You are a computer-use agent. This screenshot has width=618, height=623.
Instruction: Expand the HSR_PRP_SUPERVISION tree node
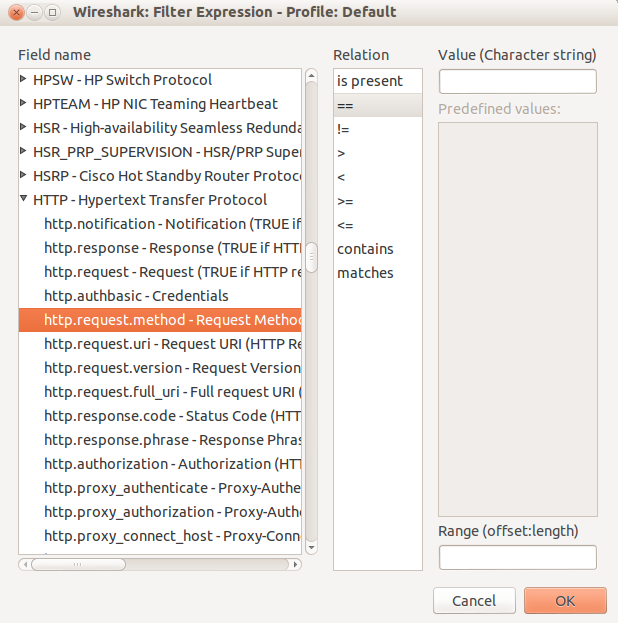click(23, 151)
